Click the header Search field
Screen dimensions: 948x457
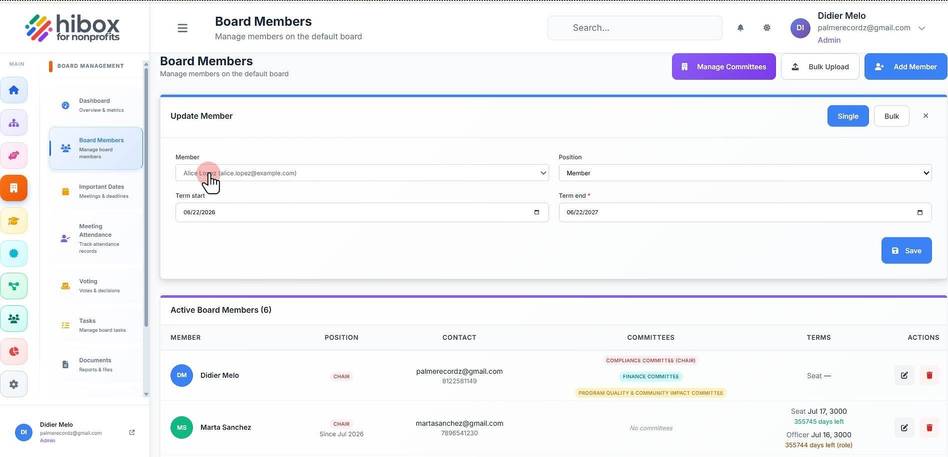tap(635, 28)
